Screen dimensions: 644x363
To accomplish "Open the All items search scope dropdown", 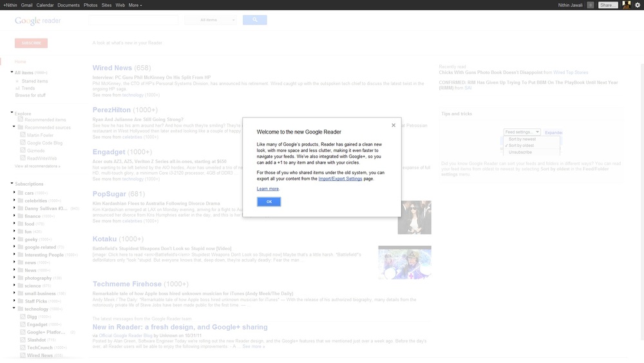I will pos(211,20).
